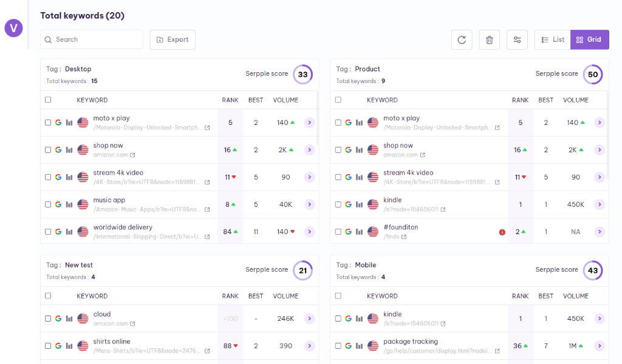Tick checkbox for worldwide delivery keyword
622x364 pixels.
click(48, 232)
